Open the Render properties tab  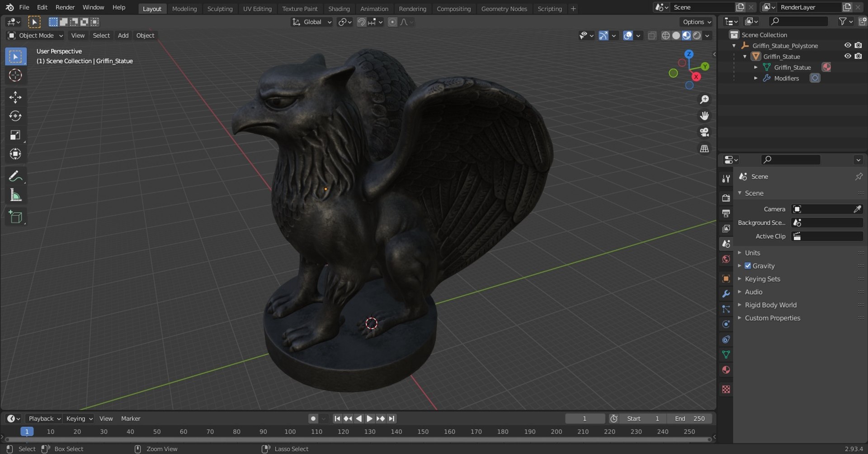pos(726,198)
